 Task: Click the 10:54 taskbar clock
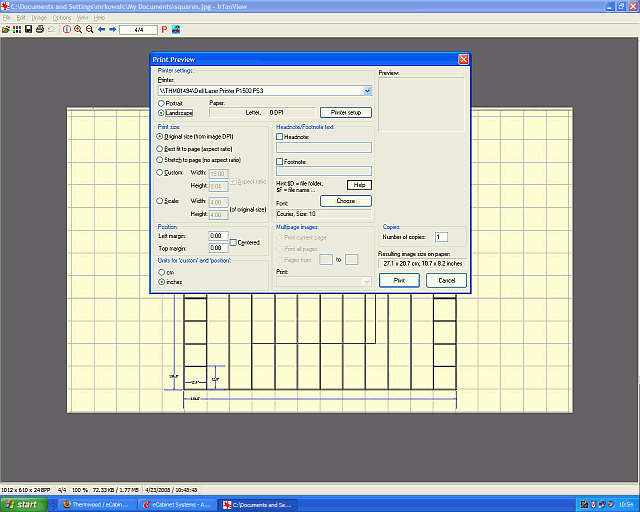click(x=626, y=505)
